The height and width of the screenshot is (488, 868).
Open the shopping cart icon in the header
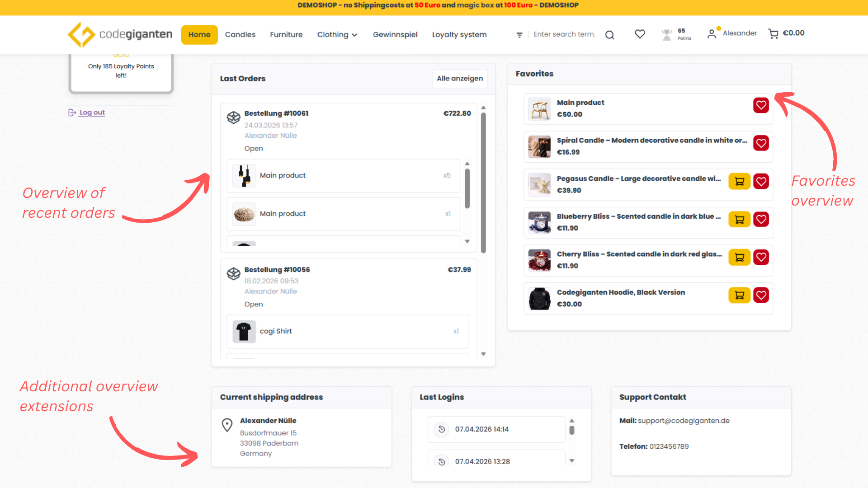(772, 33)
